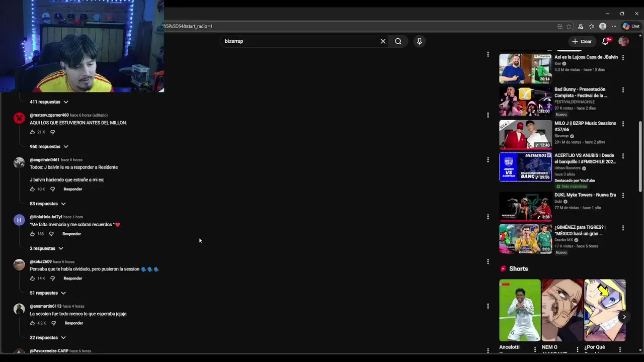Open options for DUKI Nueva Era video
Viewport: 644px width, 362px height.
coord(623,196)
